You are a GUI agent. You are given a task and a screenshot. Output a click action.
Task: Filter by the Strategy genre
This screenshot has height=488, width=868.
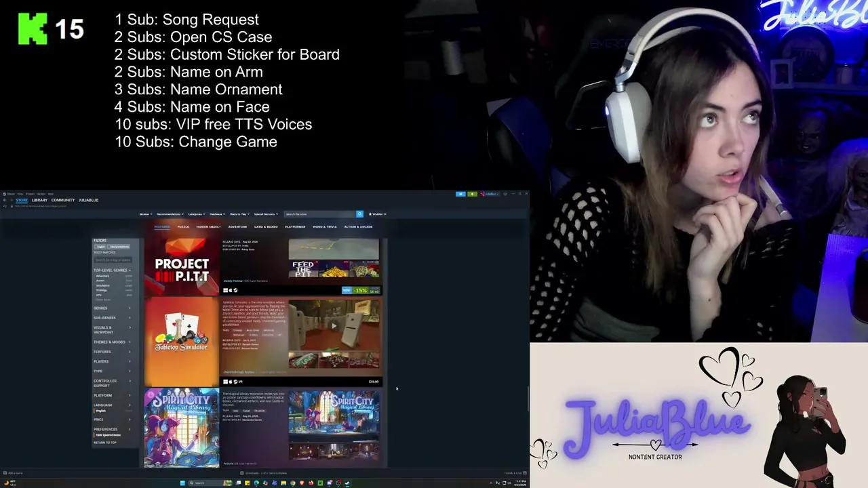click(x=102, y=290)
